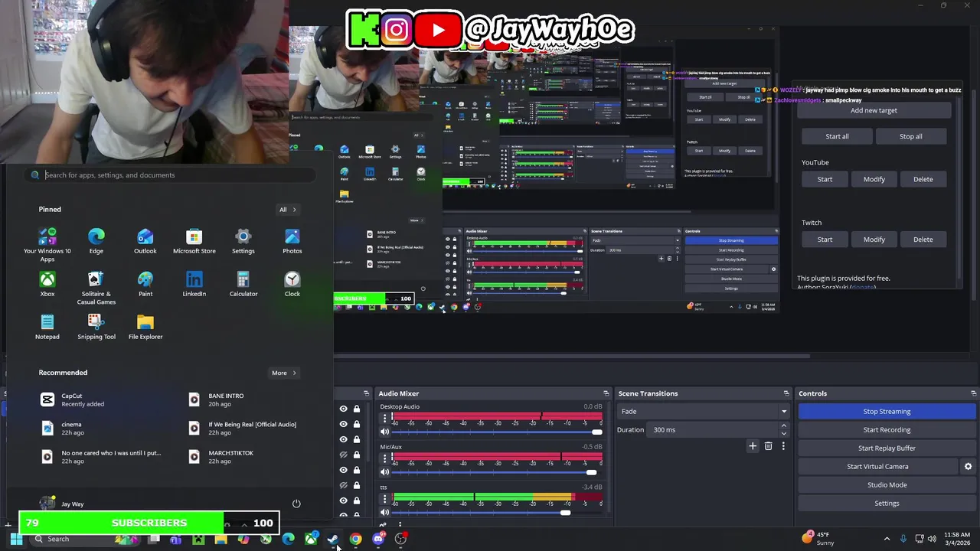Viewport: 980px width, 551px height.
Task: Adjust the Duration stepper arrows
Action: click(783, 429)
